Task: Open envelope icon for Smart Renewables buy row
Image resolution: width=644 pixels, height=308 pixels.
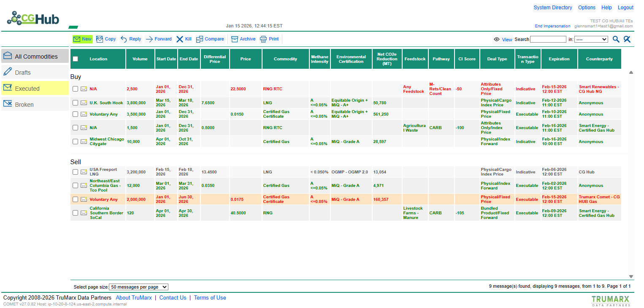Action: [84, 89]
